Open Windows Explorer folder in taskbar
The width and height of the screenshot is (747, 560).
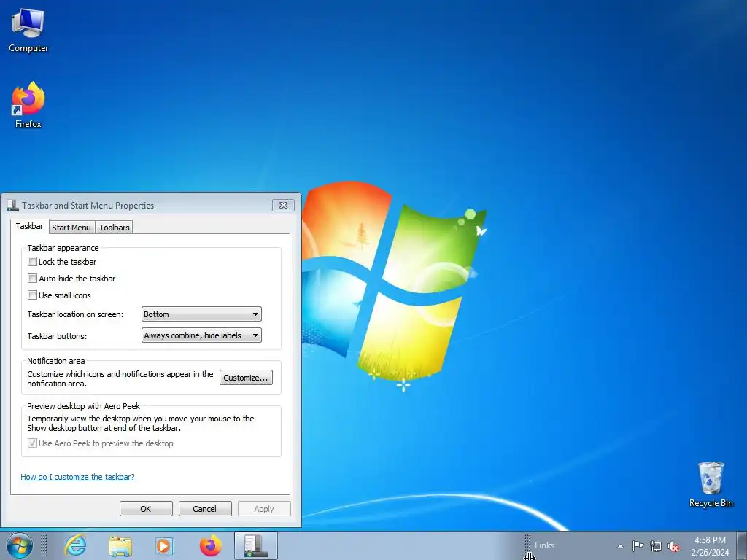tap(120, 545)
